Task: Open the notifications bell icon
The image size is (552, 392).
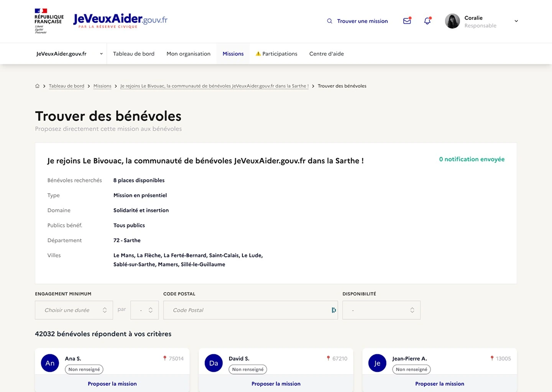Action: tap(427, 21)
